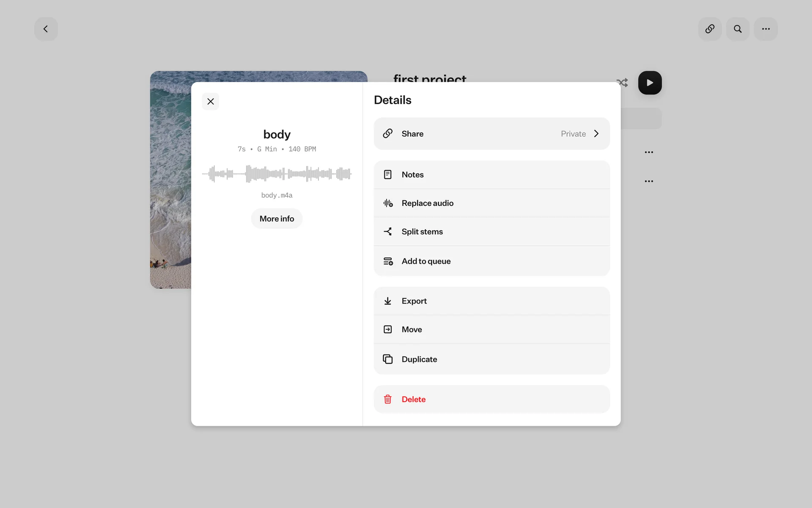Open the top-right more options menu
The width and height of the screenshot is (812, 508).
coord(765,29)
